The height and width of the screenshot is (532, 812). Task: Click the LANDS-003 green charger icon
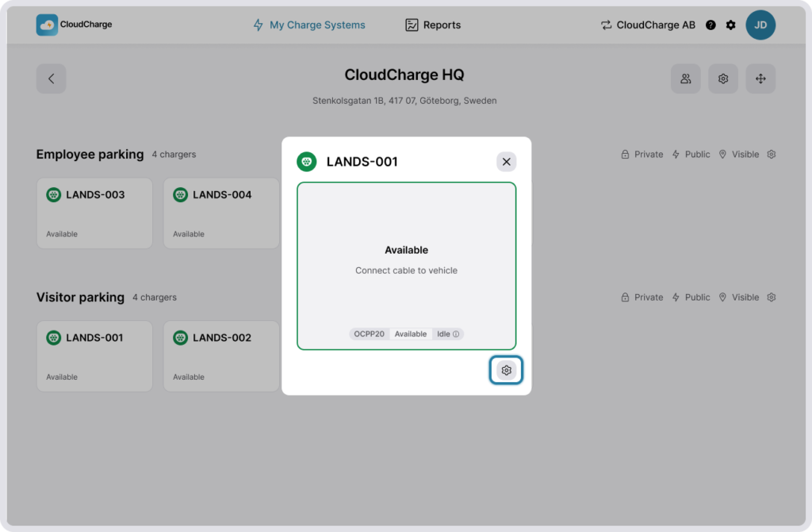pyautogui.click(x=53, y=195)
